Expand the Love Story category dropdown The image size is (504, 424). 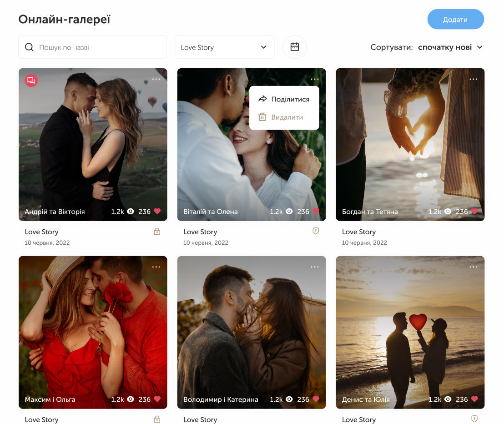click(224, 47)
